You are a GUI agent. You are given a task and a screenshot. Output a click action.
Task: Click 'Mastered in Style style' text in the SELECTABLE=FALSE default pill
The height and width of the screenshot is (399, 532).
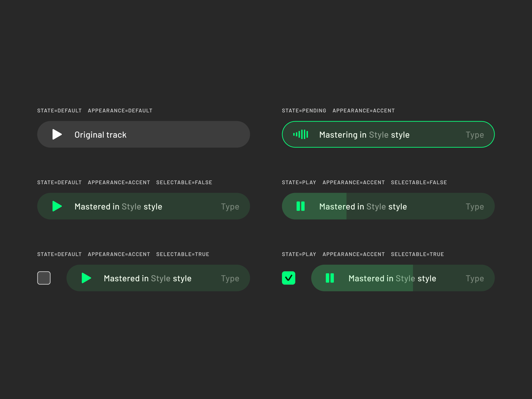[118, 207]
